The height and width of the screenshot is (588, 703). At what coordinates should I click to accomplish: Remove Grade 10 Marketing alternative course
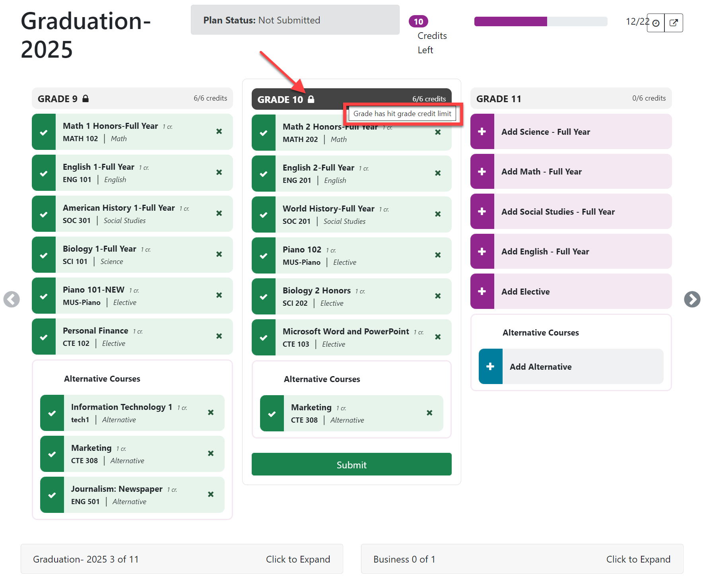click(x=429, y=413)
